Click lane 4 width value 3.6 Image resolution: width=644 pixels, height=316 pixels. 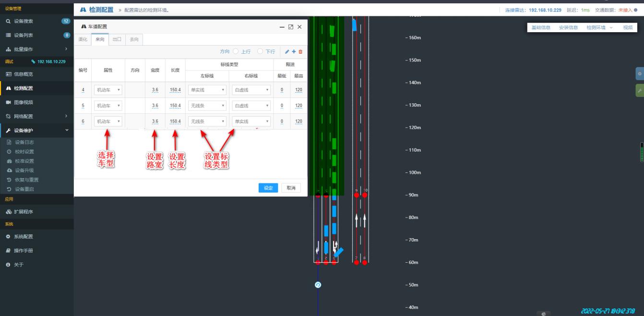coord(155,90)
